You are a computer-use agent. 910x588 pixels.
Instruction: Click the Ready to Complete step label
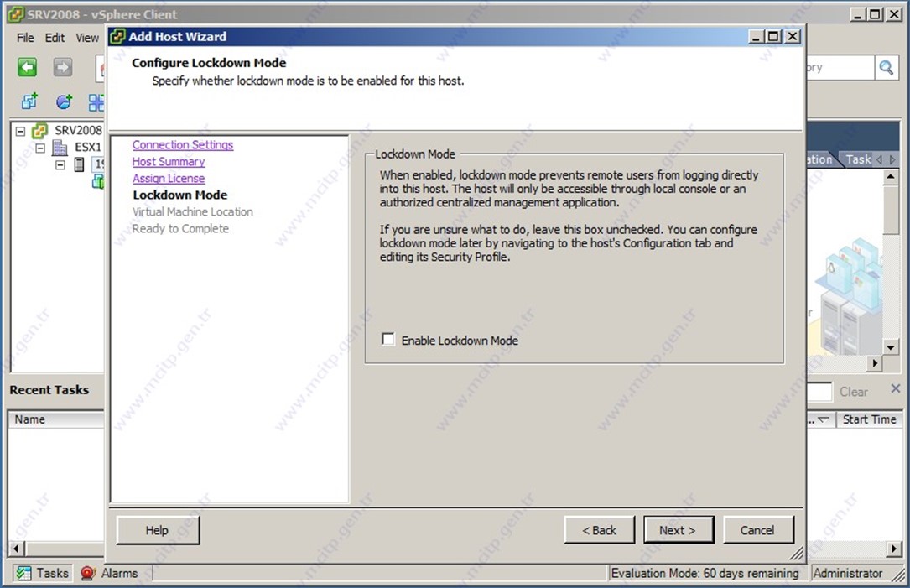(x=180, y=229)
